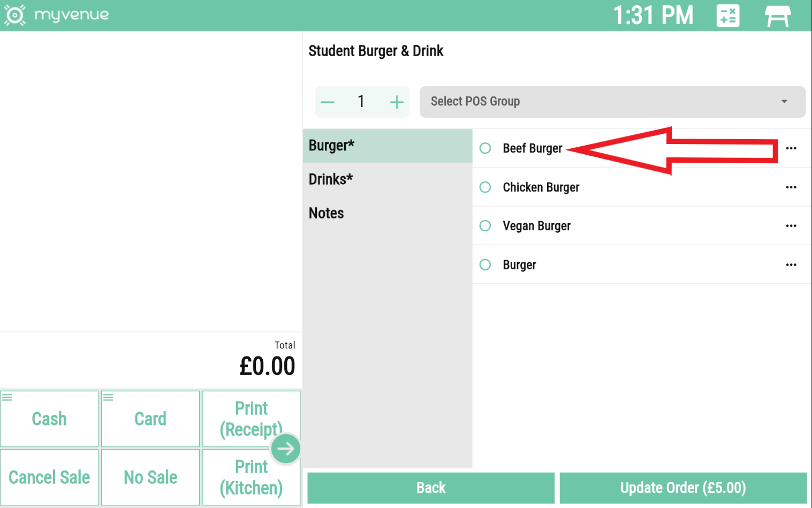Open the Cash button options menu icon
The image size is (812, 508).
(7, 397)
